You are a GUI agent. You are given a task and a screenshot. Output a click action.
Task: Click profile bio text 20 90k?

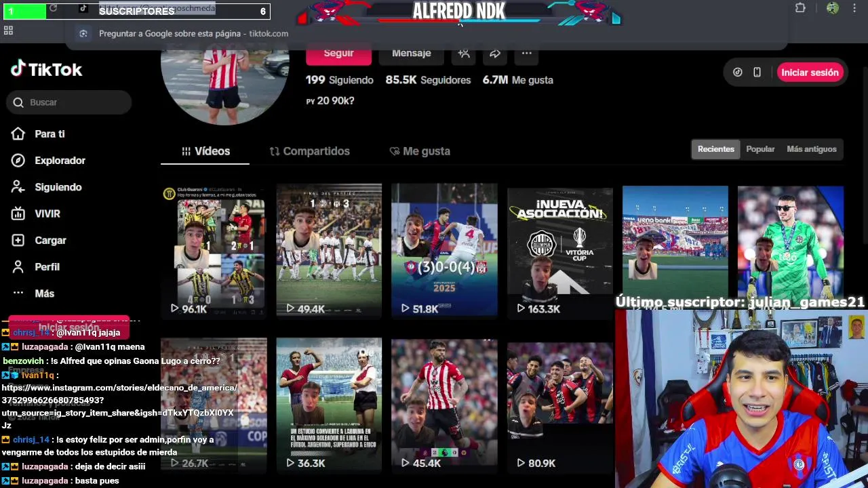pyautogui.click(x=330, y=101)
